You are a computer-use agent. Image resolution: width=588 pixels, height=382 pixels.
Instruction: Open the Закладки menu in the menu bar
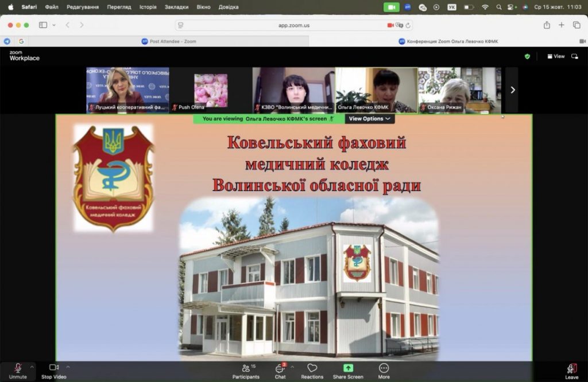tap(176, 7)
